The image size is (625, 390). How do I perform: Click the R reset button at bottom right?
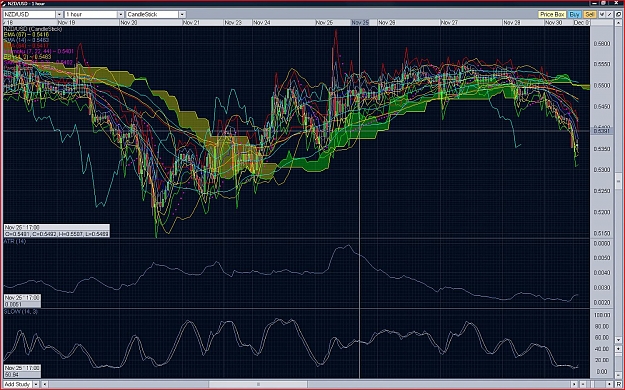619,384
